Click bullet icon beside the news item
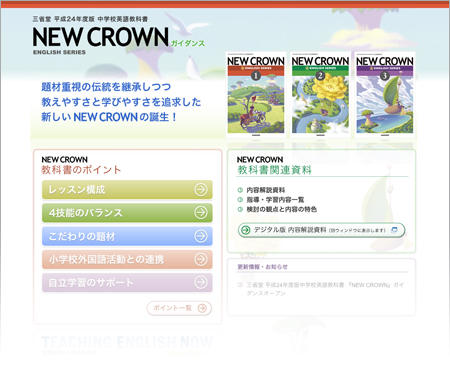 coord(240,285)
